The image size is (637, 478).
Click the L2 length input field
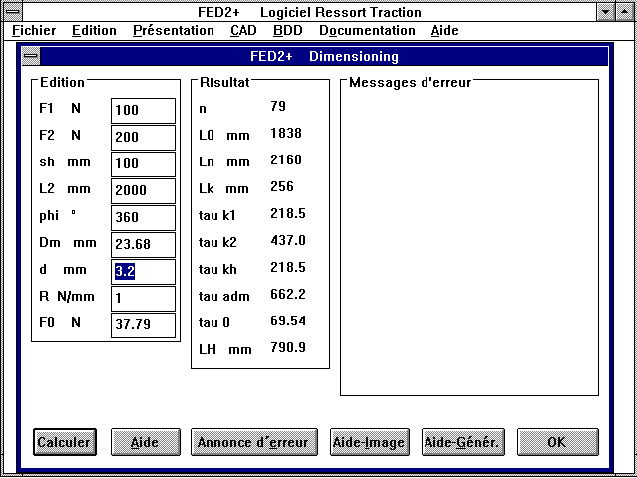click(x=143, y=191)
